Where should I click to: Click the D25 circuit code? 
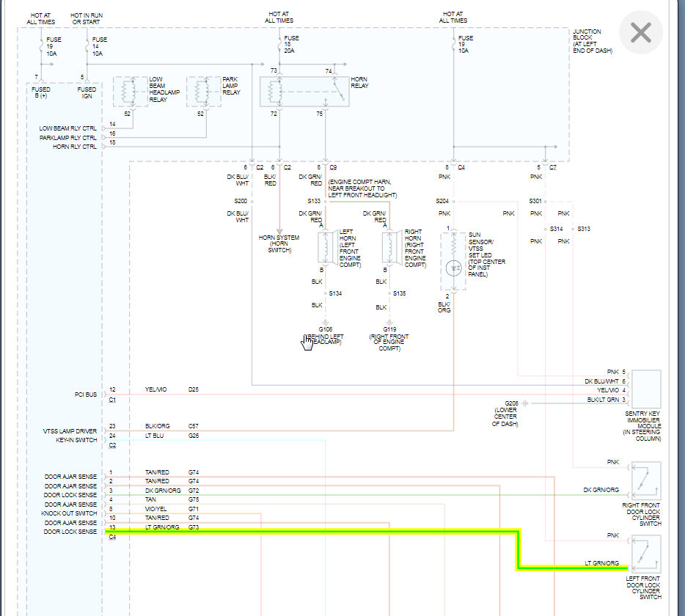pyautogui.click(x=193, y=389)
